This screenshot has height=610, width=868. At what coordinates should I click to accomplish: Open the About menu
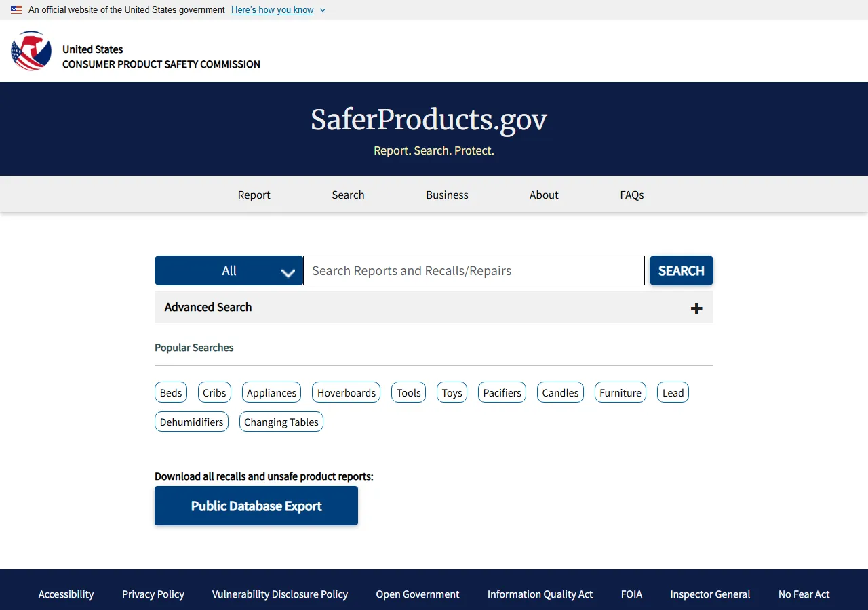(544, 195)
